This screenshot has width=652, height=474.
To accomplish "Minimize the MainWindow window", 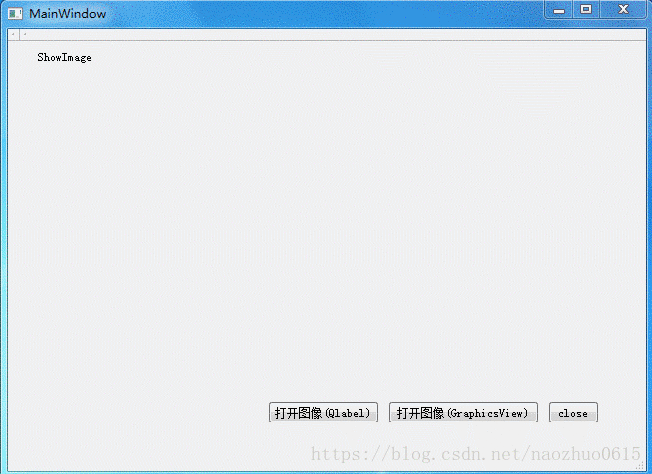I will coord(559,10).
